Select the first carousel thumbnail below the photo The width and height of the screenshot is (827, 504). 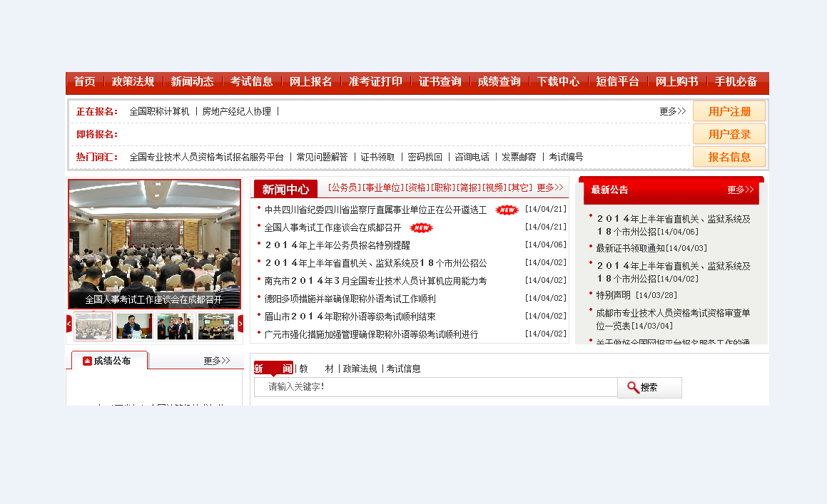tap(92, 326)
